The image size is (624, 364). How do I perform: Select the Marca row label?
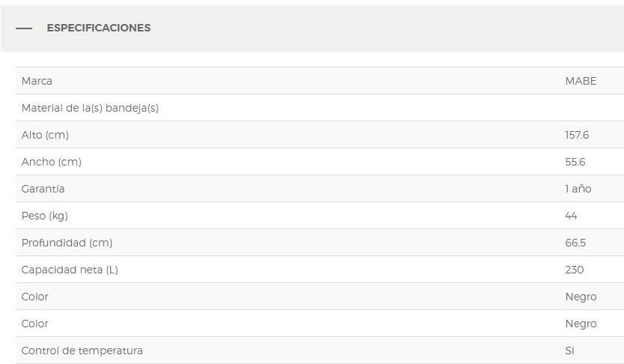(x=37, y=81)
